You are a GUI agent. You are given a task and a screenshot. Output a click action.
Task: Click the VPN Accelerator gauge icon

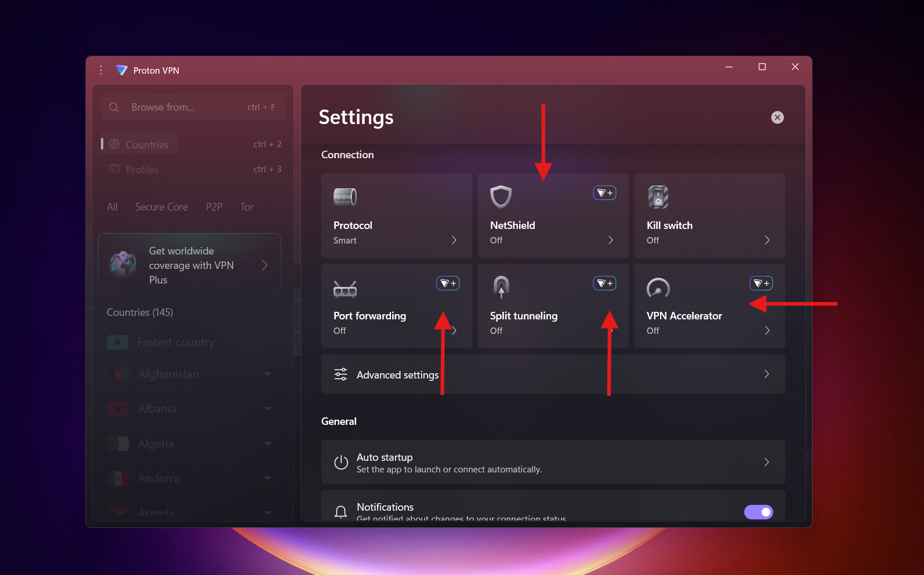658,288
